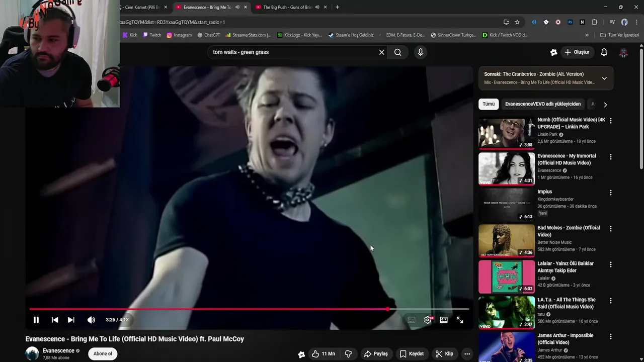This screenshot has width=644, height=362.
Task: Mute the video volume speaker icon
Action: [x=91, y=320]
